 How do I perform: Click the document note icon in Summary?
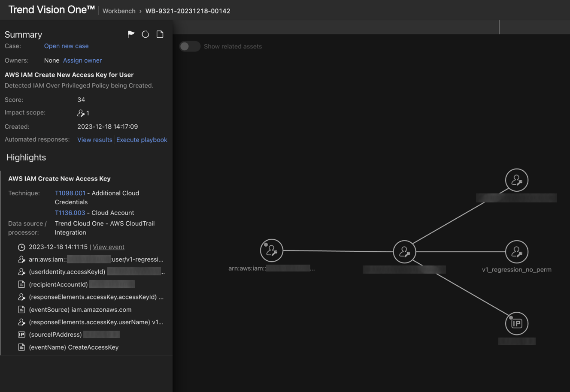[160, 34]
